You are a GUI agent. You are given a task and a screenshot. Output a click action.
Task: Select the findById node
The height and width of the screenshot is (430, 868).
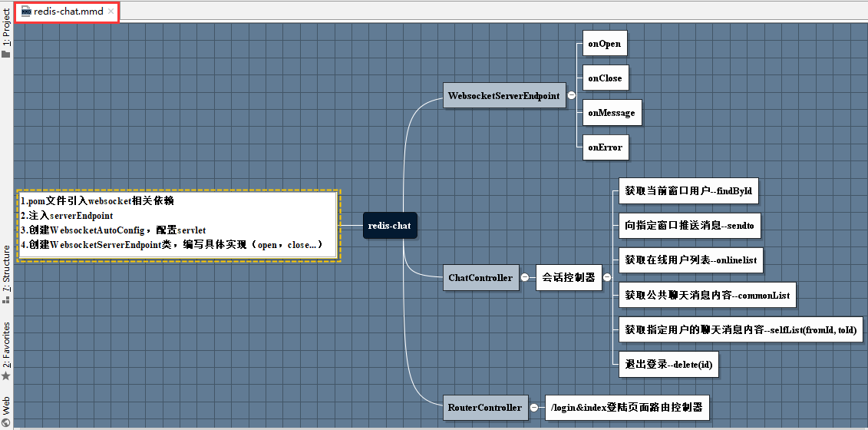pos(688,191)
